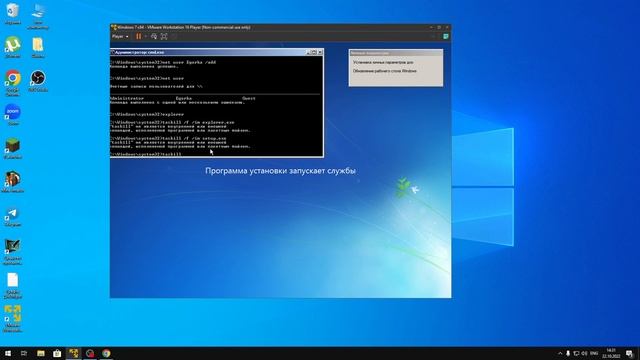Open Microsoft Store from the taskbar
The height and width of the screenshot is (360, 640).
click(57, 353)
